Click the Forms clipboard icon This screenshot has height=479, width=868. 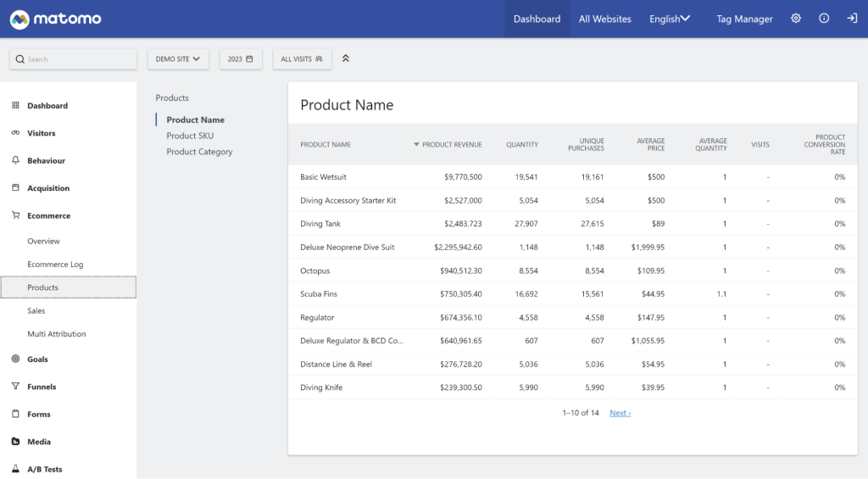coord(15,414)
